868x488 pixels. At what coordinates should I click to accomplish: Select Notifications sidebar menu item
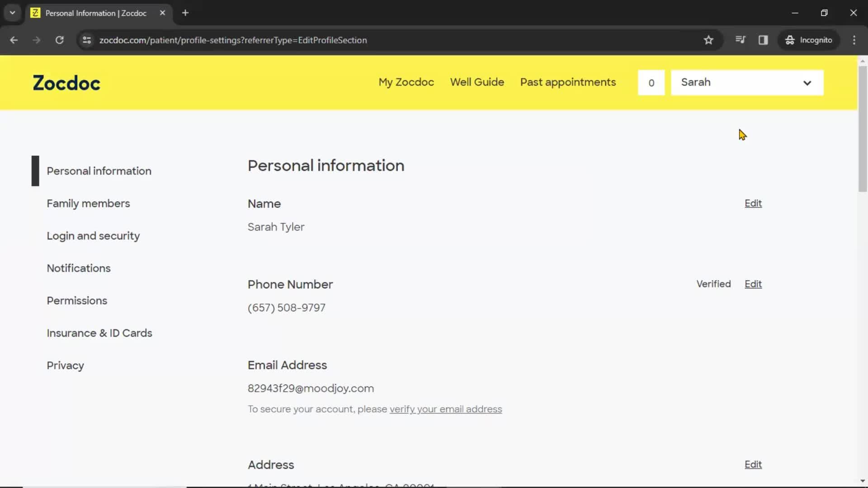pyautogui.click(x=78, y=268)
